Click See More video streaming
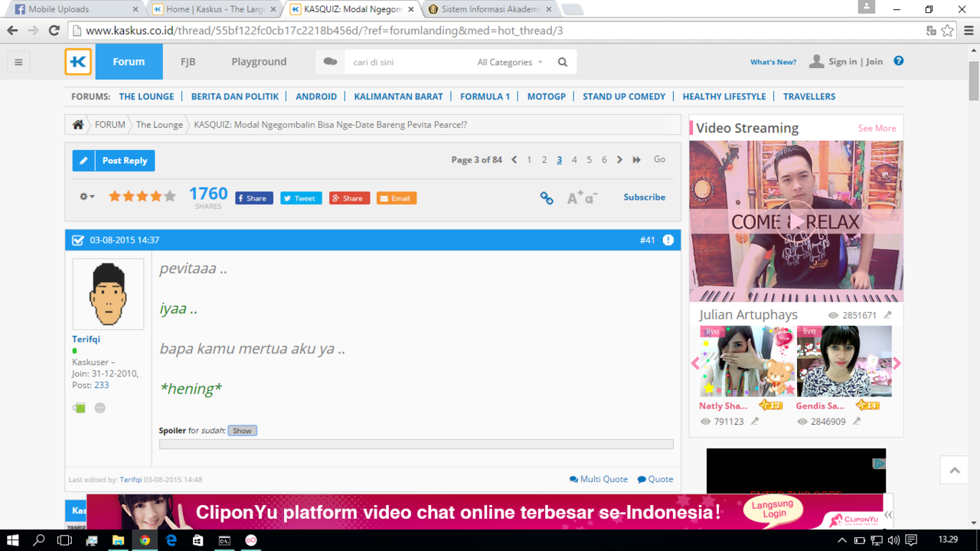The image size is (980, 551). [877, 129]
